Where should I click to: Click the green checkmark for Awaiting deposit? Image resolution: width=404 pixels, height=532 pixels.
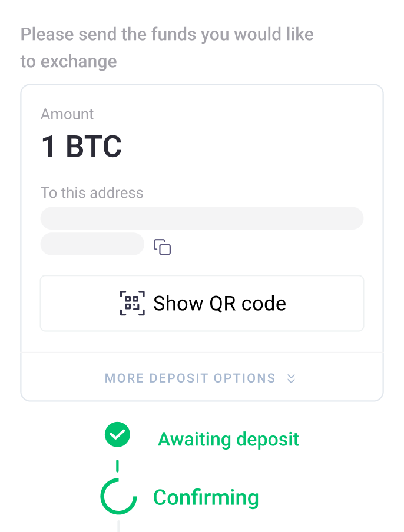tap(117, 435)
